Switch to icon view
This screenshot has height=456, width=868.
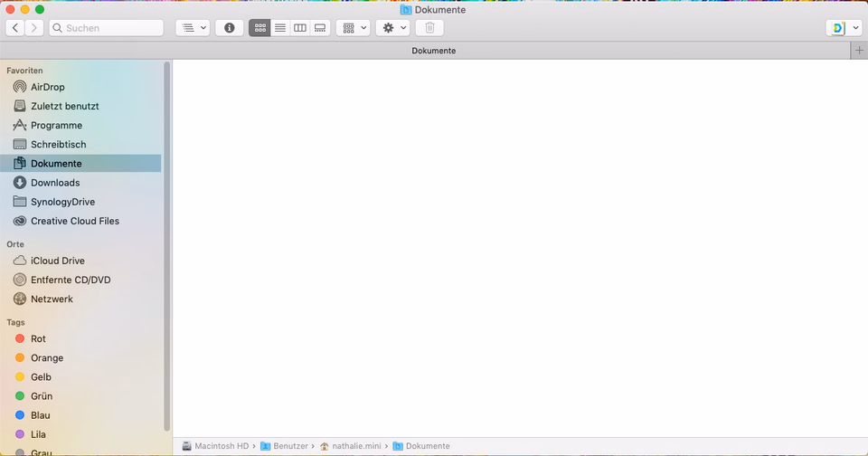coord(259,28)
